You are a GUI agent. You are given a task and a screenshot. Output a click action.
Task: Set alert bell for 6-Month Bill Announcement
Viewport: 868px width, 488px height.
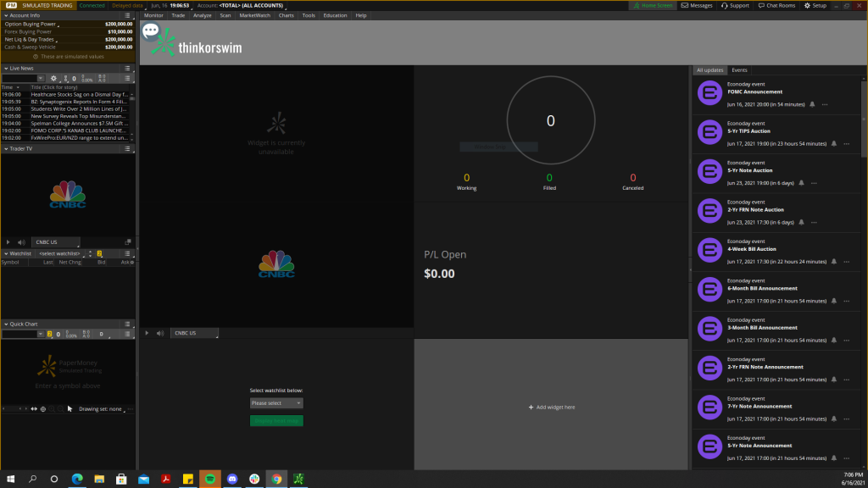pos(834,301)
